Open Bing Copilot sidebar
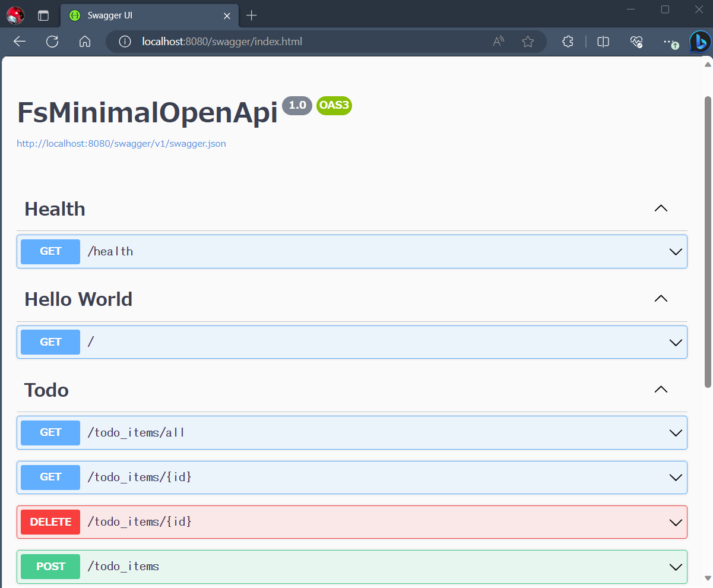Viewport: 713px width, 588px height. 701,42
